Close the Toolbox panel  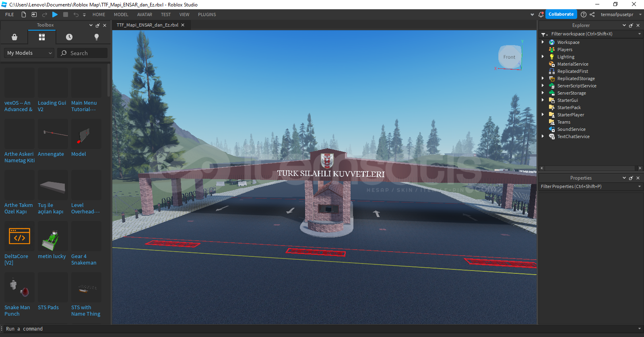point(105,25)
